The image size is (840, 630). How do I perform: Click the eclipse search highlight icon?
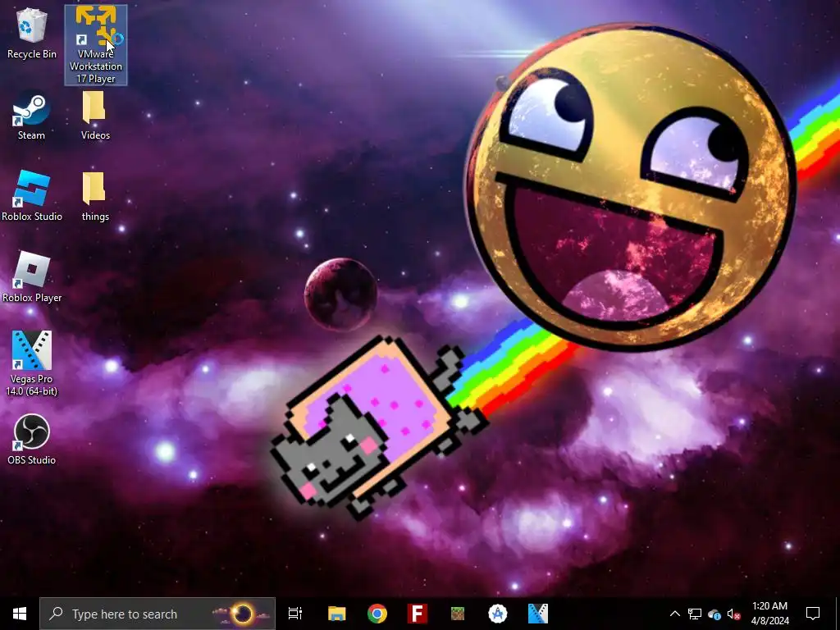pyautogui.click(x=243, y=614)
